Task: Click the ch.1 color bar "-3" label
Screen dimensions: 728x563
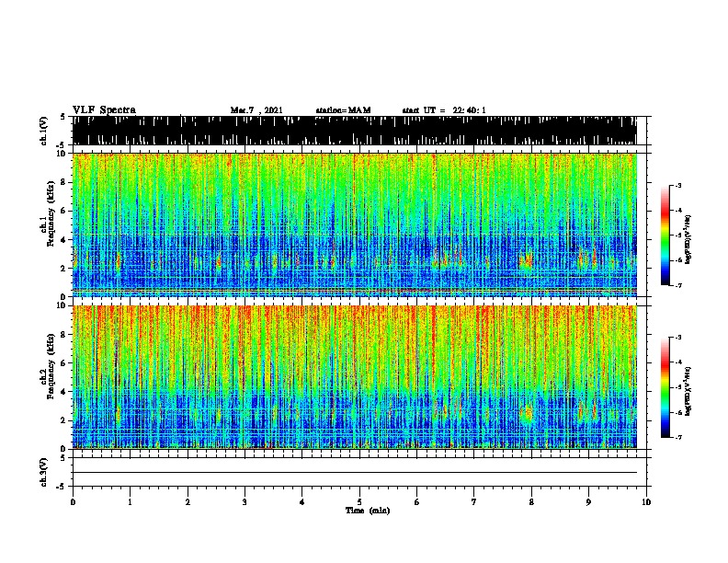Action: click(678, 185)
